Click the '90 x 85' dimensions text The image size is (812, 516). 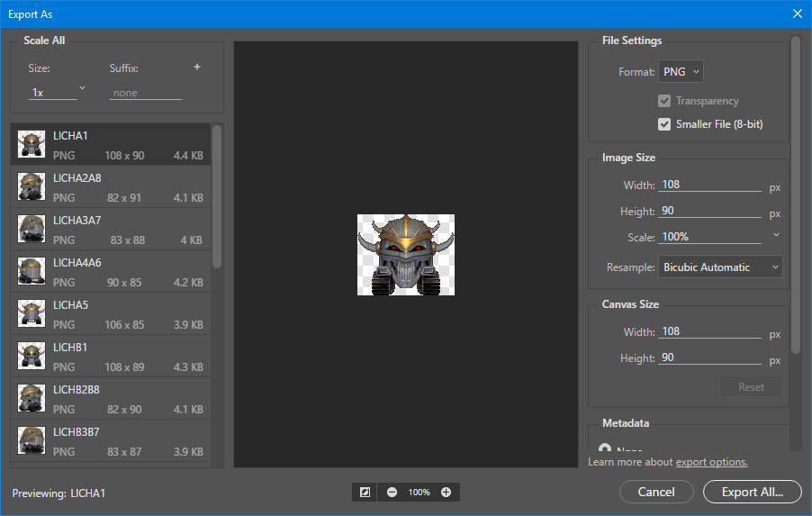[124, 283]
